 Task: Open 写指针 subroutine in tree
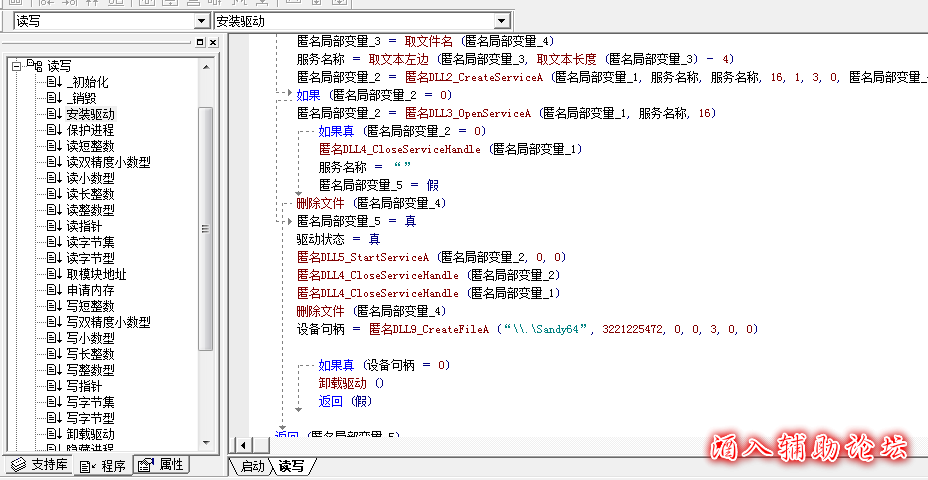pos(84,386)
